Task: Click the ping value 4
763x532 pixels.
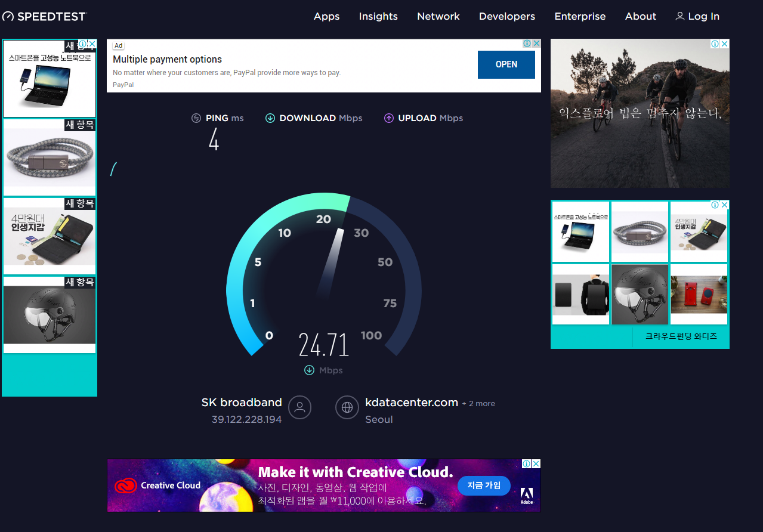Action: [214, 139]
